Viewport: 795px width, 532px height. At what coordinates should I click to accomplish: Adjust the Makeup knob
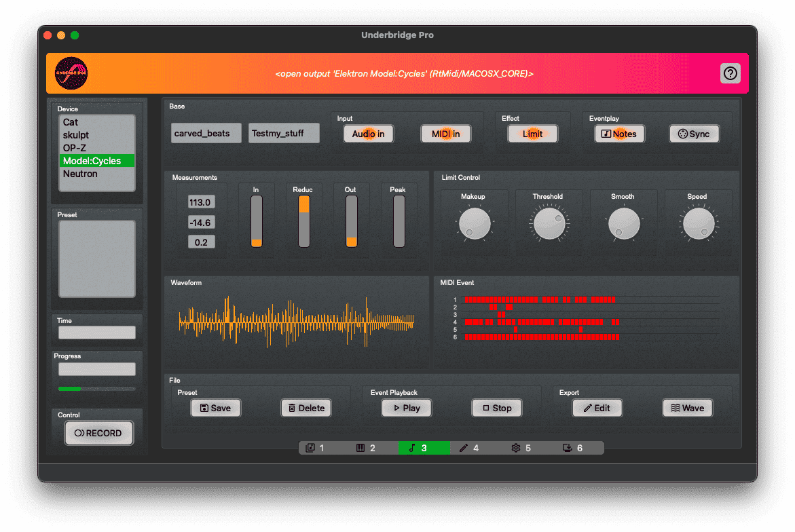475,223
